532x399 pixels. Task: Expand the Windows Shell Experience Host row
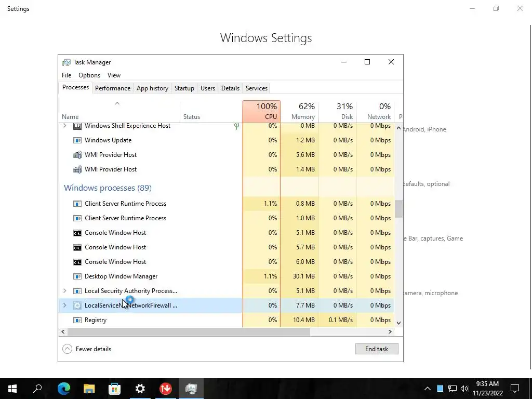pos(64,126)
